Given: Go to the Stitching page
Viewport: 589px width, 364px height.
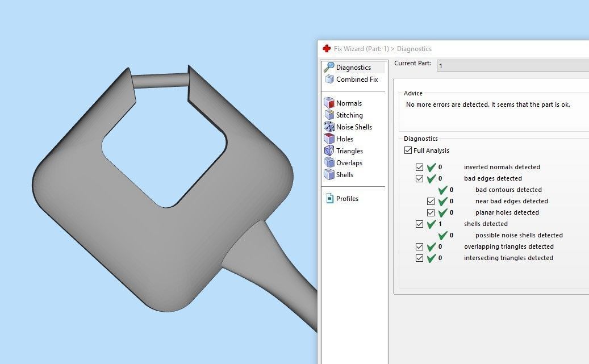Looking at the screenshot, I should point(349,115).
